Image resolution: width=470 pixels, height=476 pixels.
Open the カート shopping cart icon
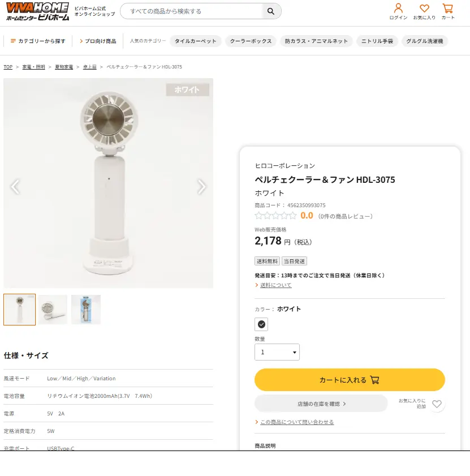(447, 9)
